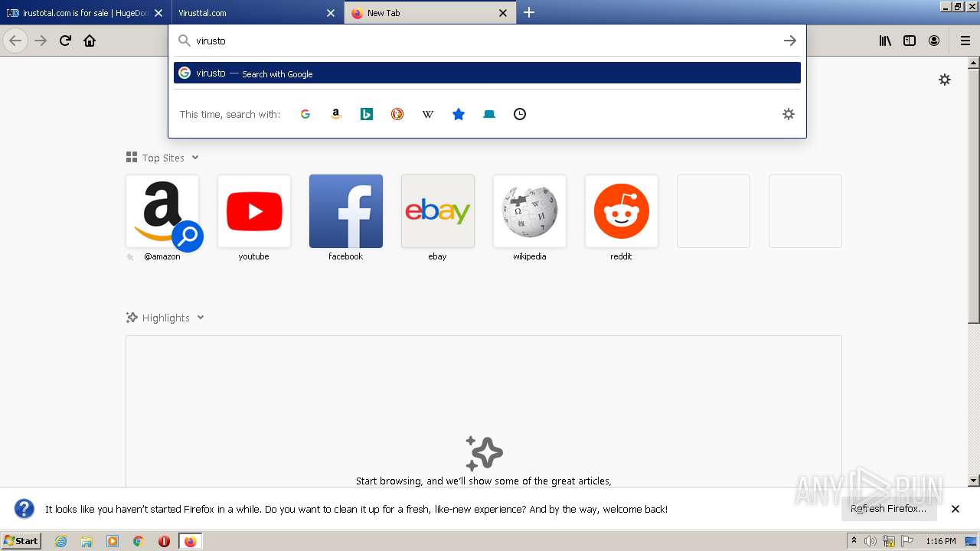Search this time with Google icon
This screenshot has height=551, width=980.
305,114
